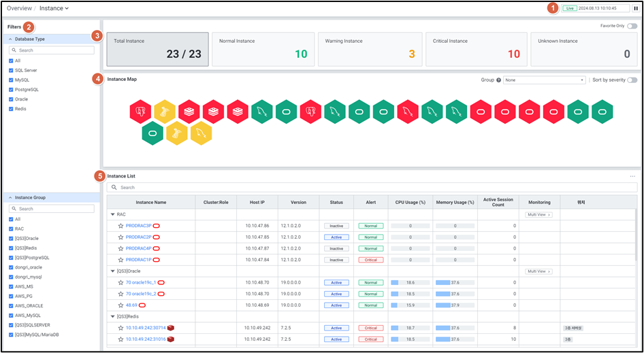Uncheck the PostgreSQL database type checkbox
The image size is (644, 353).
pyautogui.click(x=11, y=90)
